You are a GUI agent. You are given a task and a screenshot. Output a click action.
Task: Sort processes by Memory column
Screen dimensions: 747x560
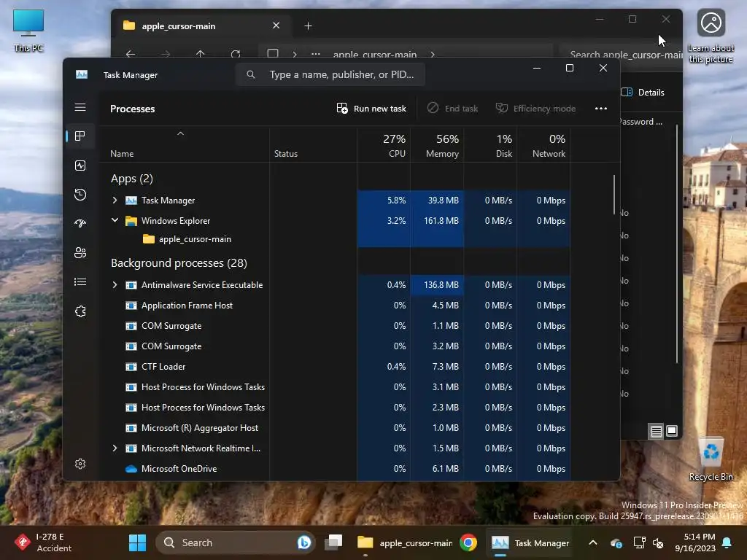coord(438,146)
